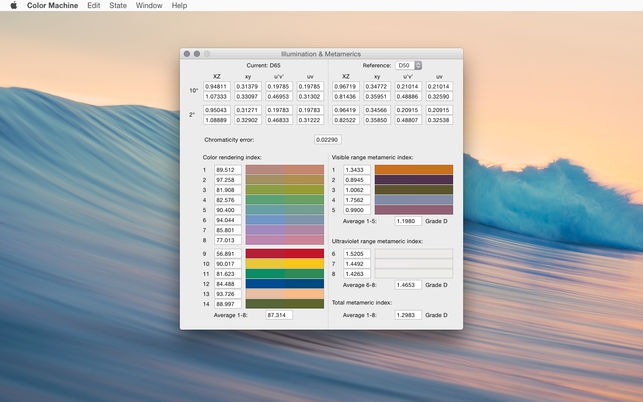Screen dimensions: 643x402
Task: Click the color rendering value 77.013
Action: pyautogui.click(x=228, y=240)
